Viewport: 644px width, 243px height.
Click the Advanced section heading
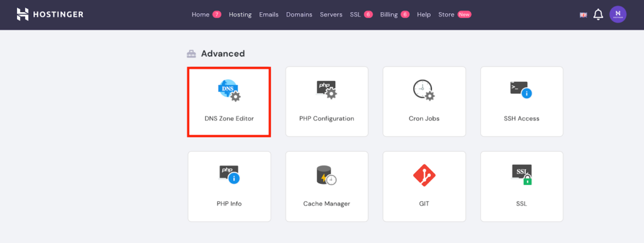(223, 54)
